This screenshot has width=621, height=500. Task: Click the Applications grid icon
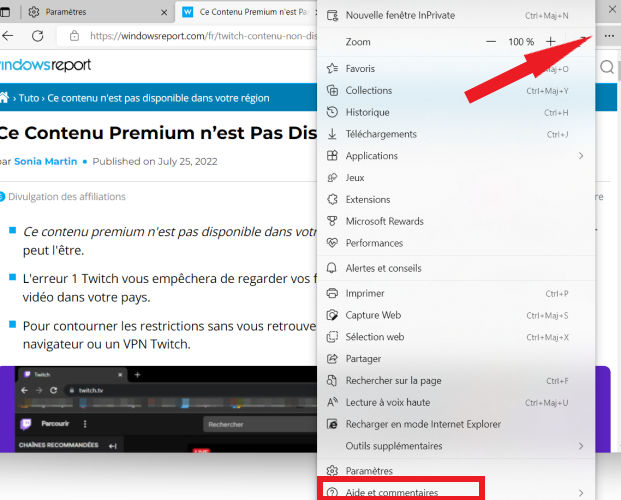(x=332, y=156)
